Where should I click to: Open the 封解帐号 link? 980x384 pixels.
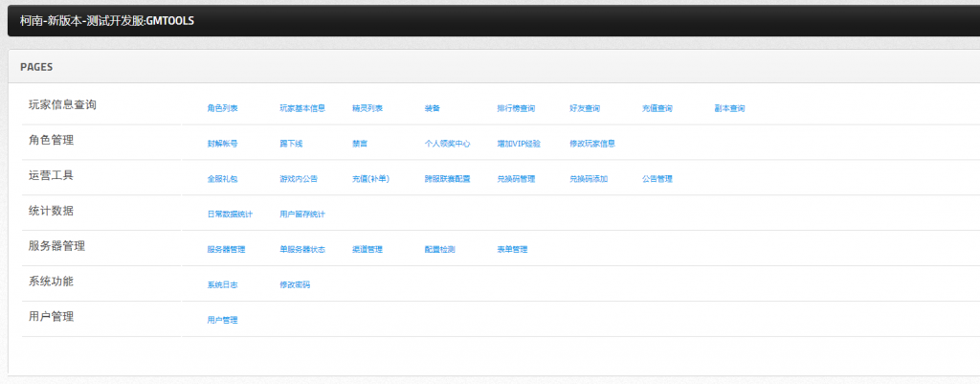coord(222,144)
